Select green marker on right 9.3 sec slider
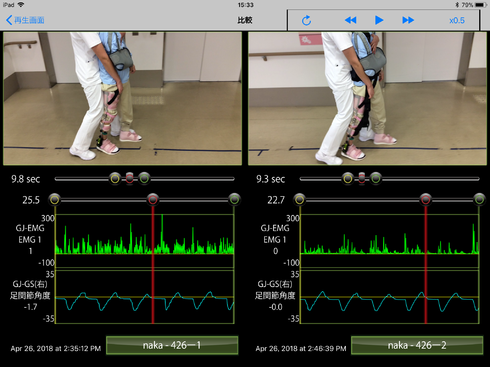 [376, 179]
